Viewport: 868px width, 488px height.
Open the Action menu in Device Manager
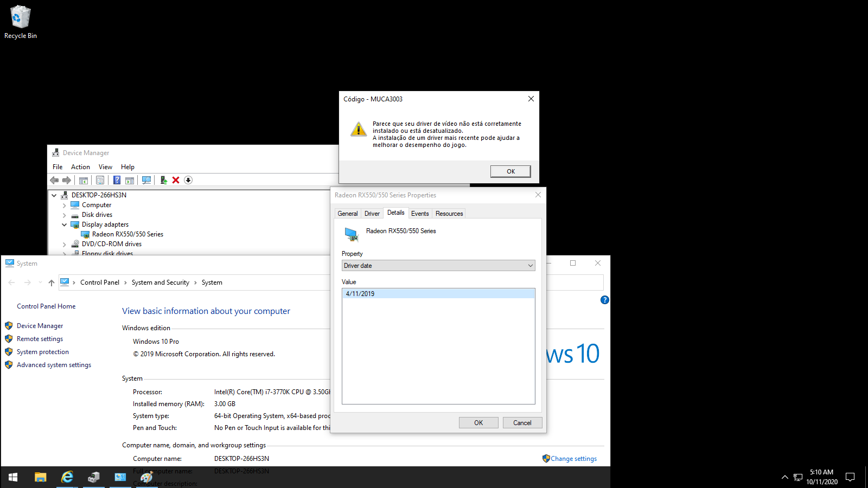(x=80, y=167)
